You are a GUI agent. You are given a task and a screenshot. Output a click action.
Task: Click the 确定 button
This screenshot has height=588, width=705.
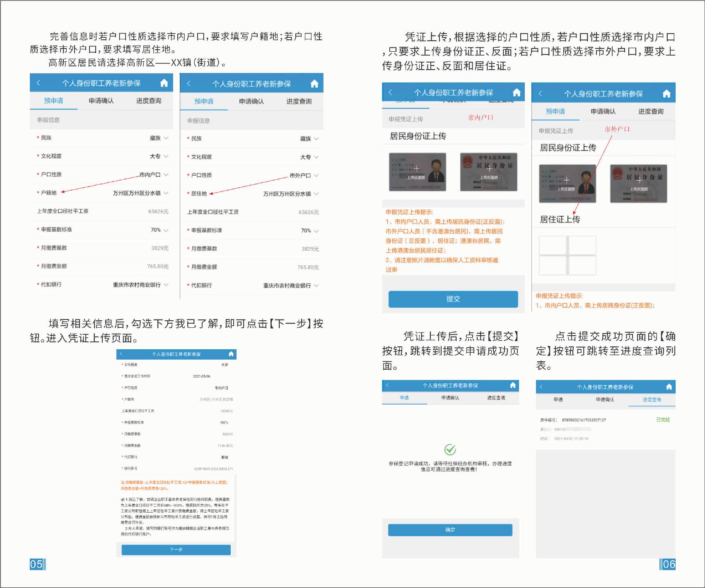(450, 530)
